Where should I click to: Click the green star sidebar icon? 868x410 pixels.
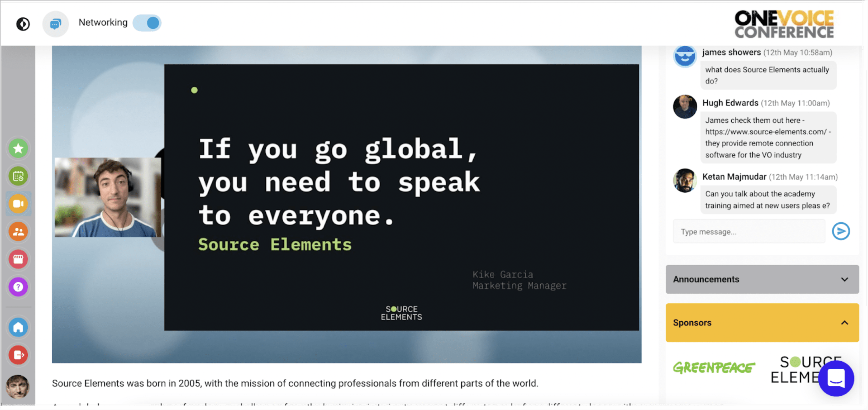(x=18, y=148)
